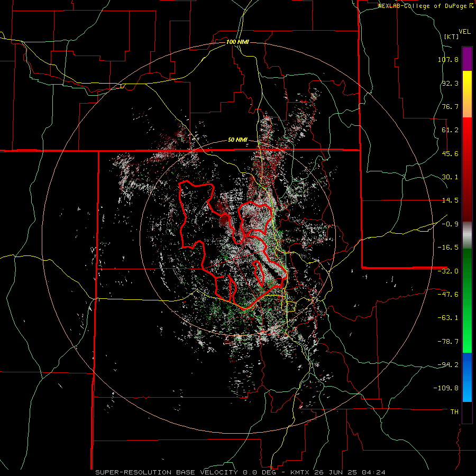This screenshot has width=476, height=476.
Task: Click the 45.6 legend value
Action: [450, 153]
